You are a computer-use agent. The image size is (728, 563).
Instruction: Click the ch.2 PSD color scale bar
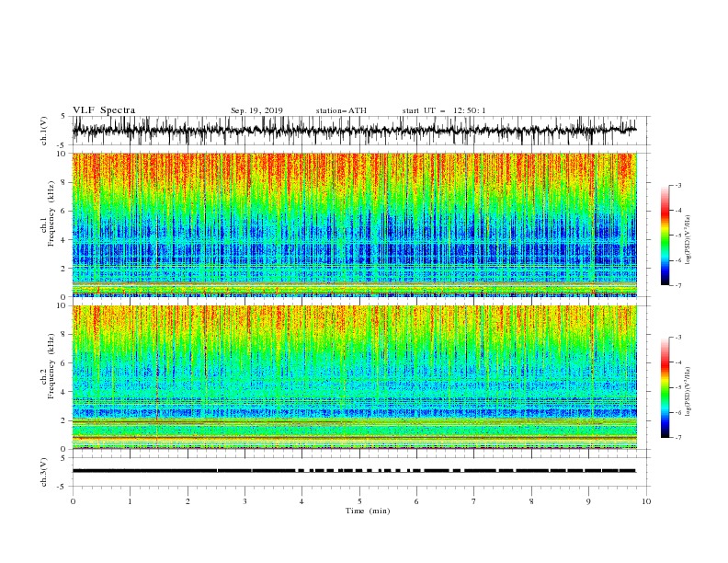click(x=665, y=387)
